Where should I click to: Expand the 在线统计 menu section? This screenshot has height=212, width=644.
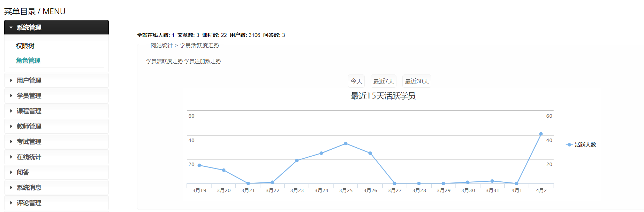56,157
